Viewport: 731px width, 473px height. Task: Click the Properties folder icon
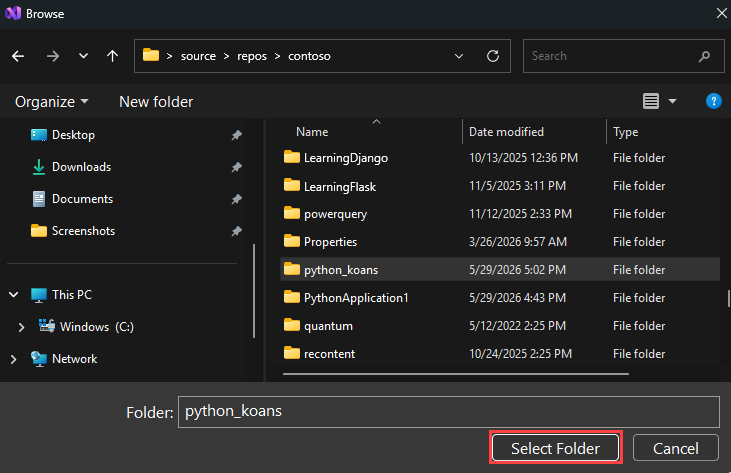pos(292,241)
